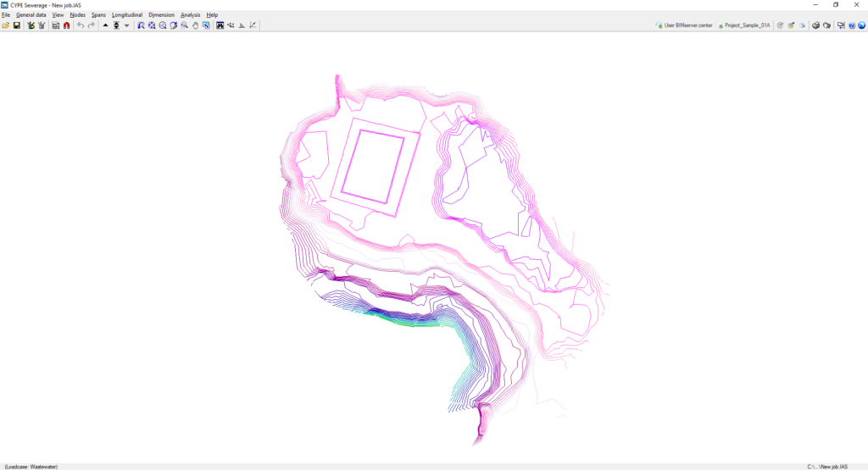Image resolution: width=868 pixels, height=470 pixels.
Task: Click the job path text in status bar
Action: pos(827,467)
